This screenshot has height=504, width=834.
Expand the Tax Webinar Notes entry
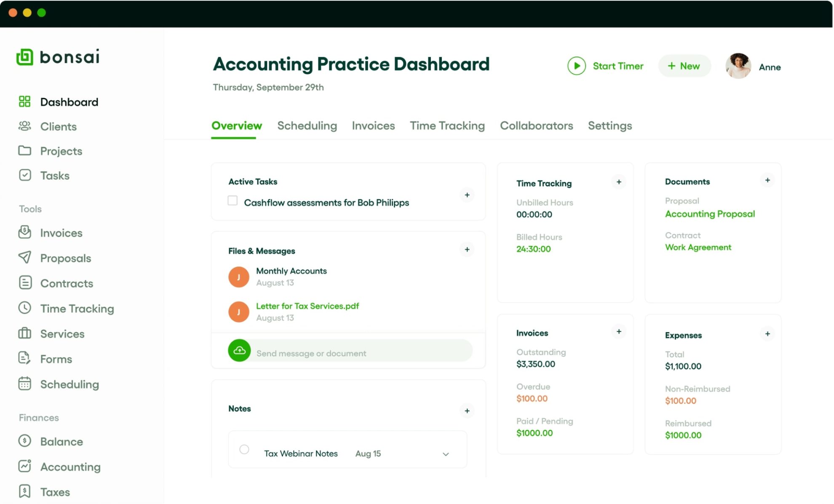click(x=445, y=454)
